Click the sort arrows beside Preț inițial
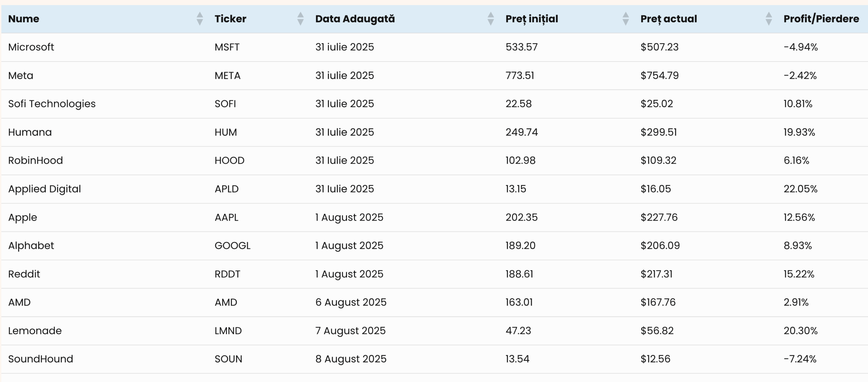Screen dimensions: 868x382 [x=626, y=19]
